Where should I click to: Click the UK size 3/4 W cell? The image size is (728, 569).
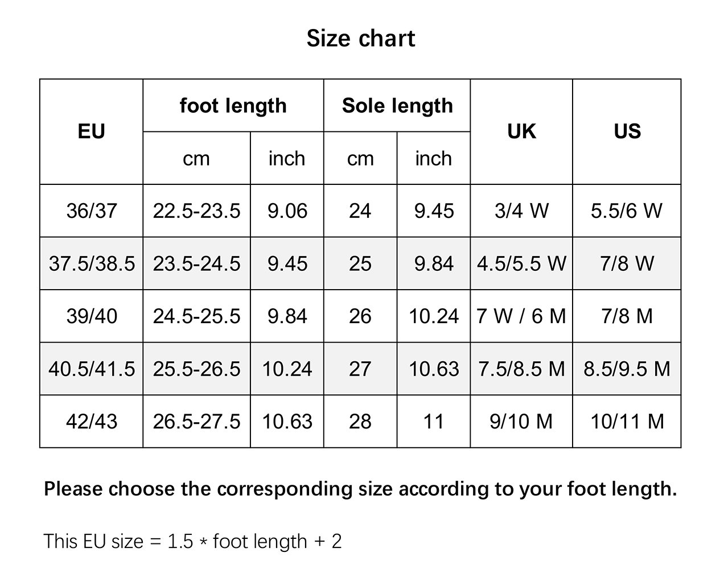click(521, 211)
